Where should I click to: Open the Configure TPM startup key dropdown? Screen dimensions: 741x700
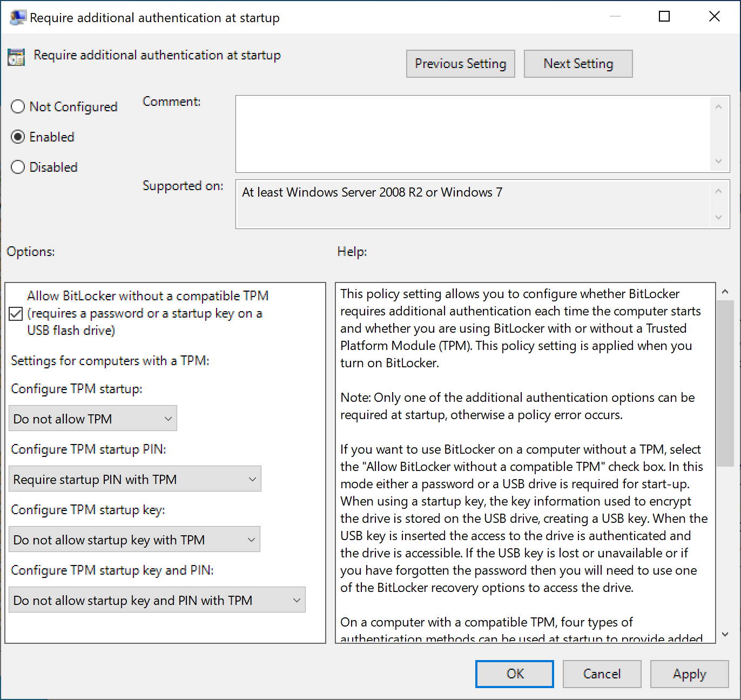[134, 540]
